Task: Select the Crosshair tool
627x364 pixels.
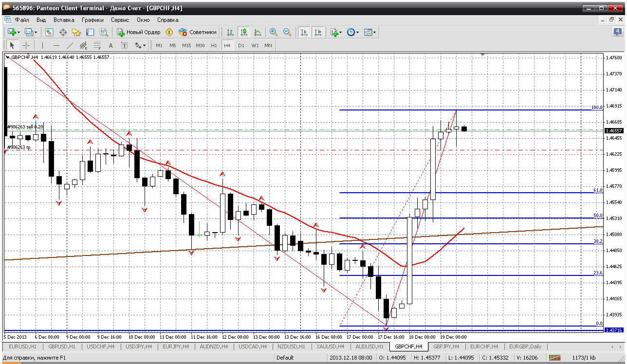Action: coord(26,45)
